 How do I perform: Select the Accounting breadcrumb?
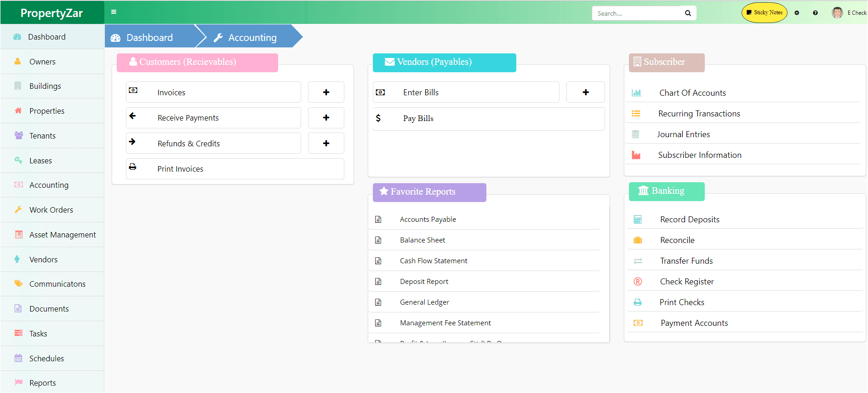point(252,37)
